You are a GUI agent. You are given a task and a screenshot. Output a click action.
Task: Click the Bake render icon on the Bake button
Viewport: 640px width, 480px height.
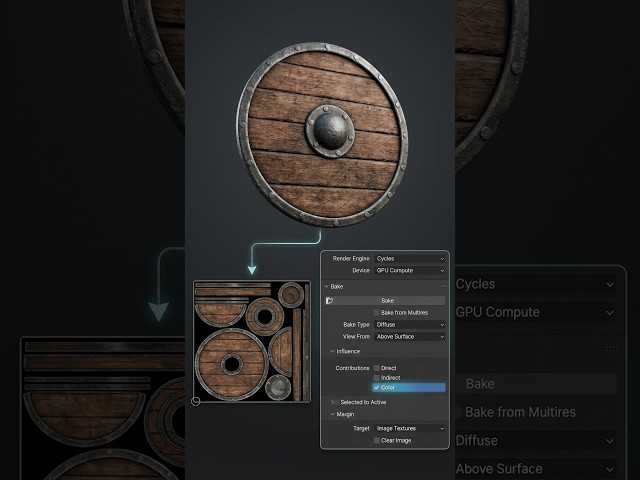coord(329,301)
